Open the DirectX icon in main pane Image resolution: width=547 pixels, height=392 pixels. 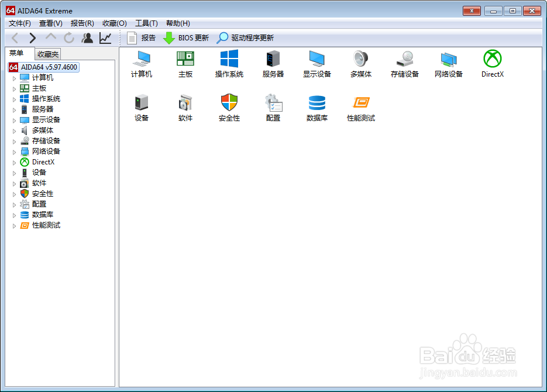[x=493, y=64]
